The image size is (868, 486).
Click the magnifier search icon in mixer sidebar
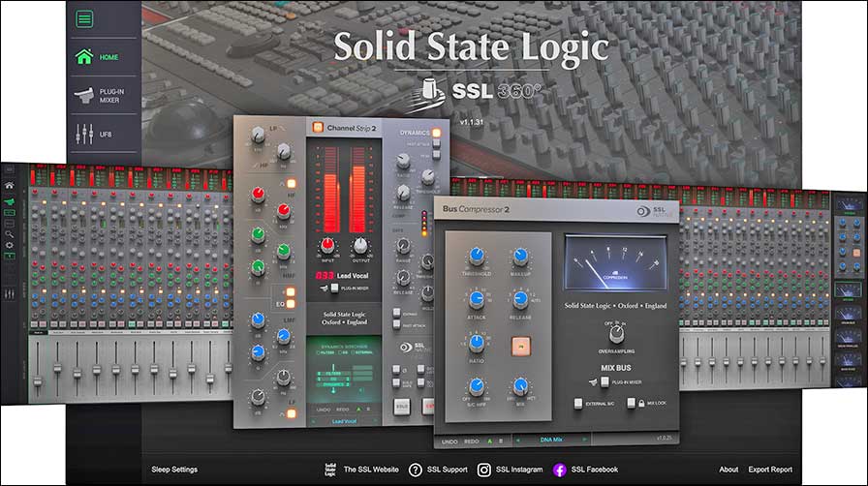[10, 234]
